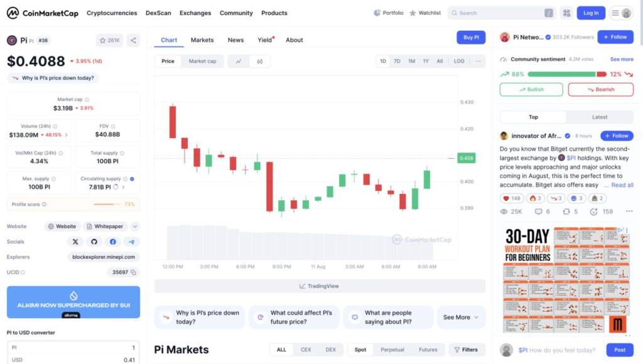Select the 7D chart timeframe

(397, 61)
